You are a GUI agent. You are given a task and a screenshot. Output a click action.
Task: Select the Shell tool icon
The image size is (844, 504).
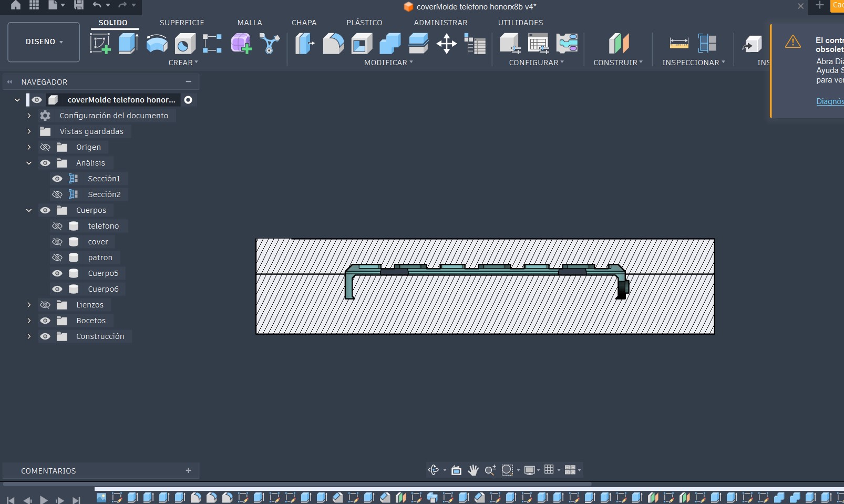click(362, 44)
